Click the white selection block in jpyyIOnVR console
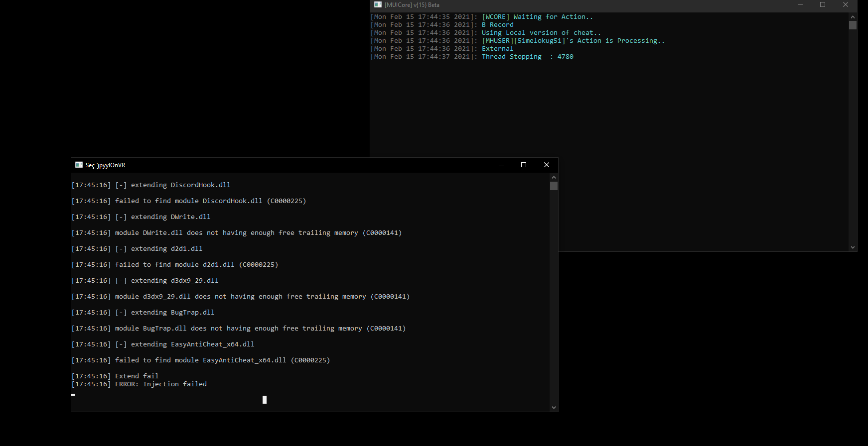 point(265,400)
